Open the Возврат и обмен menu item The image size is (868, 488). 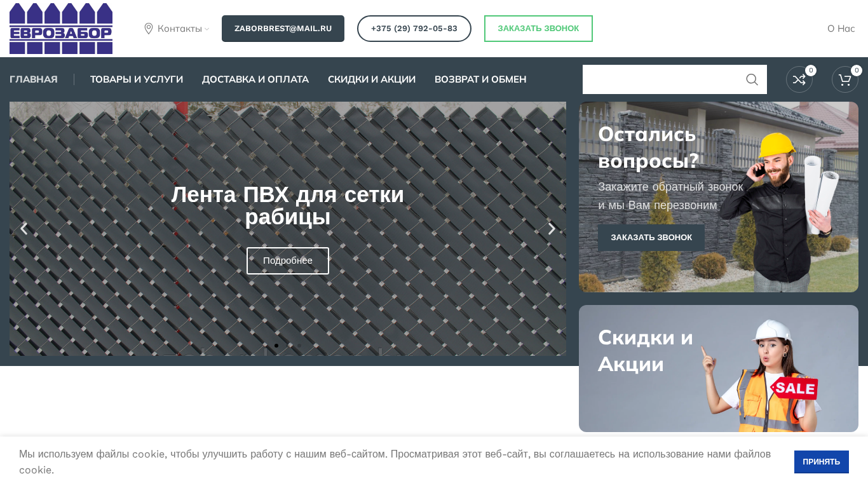480,79
